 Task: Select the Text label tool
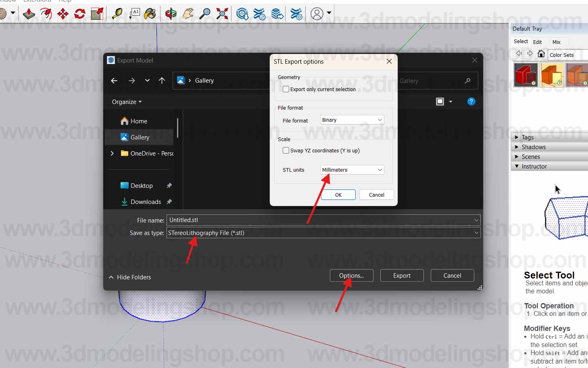(x=134, y=14)
